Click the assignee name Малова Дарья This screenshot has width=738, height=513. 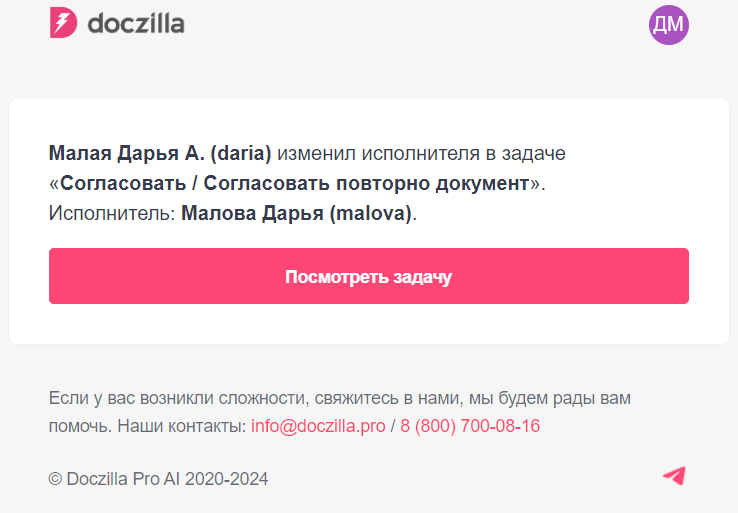tap(252, 214)
